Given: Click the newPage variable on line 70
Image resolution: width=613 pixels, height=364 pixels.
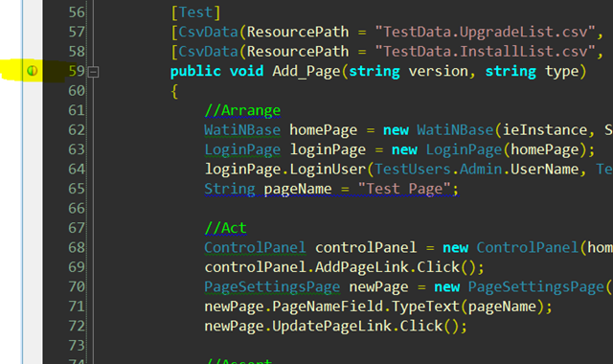Looking at the screenshot, I should [x=379, y=287].
